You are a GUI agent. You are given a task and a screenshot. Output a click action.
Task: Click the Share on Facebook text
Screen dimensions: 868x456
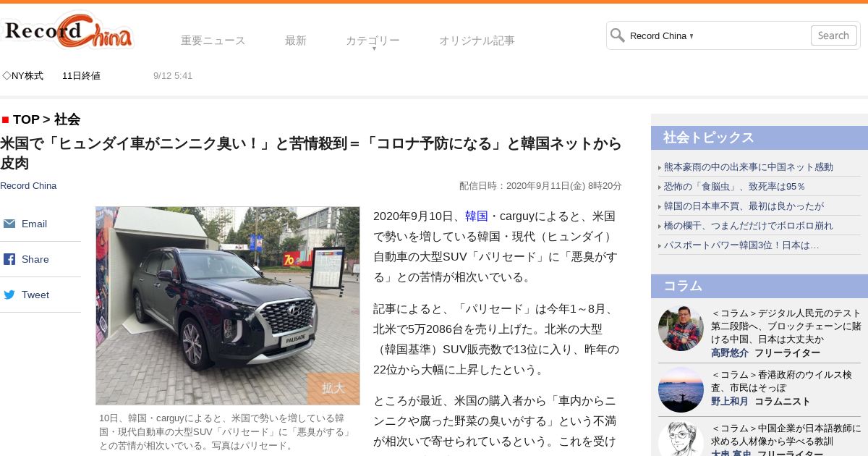click(35, 259)
